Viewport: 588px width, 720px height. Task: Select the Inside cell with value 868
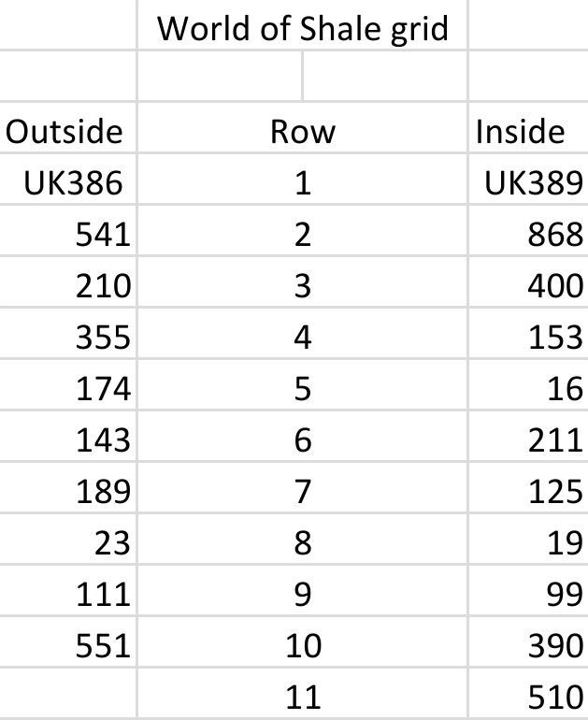[528, 230]
